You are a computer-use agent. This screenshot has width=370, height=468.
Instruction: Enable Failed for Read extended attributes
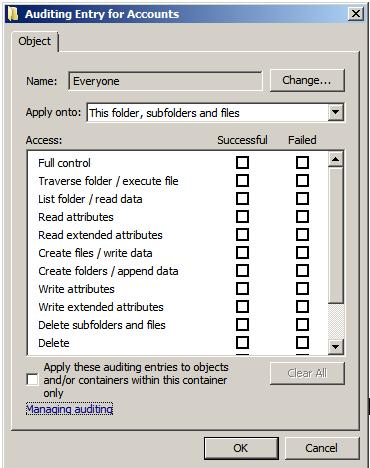click(x=302, y=235)
